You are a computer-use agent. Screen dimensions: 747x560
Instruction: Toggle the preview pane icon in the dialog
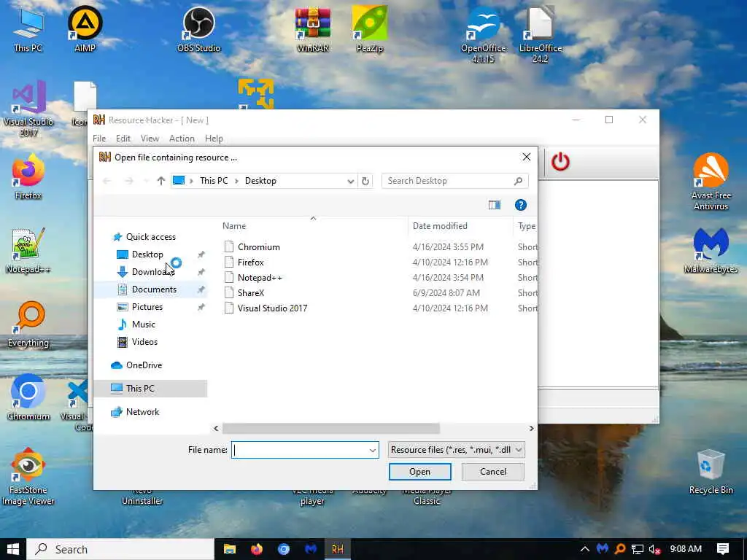495,205
